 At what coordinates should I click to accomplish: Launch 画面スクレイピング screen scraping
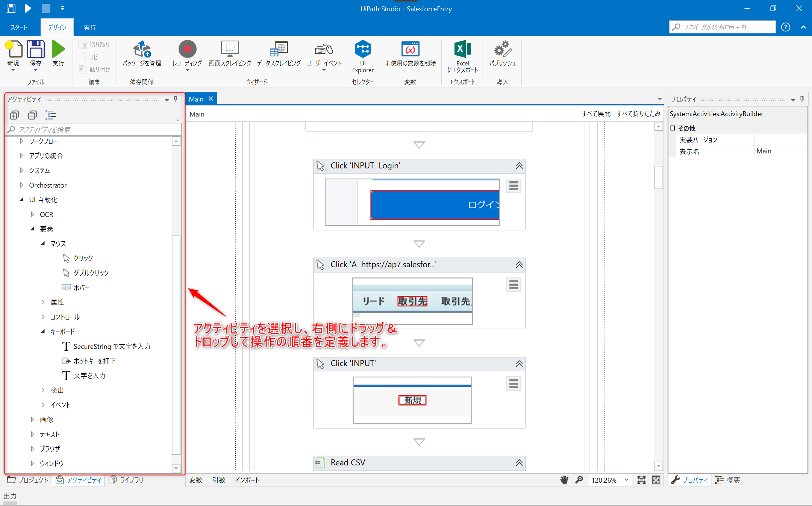pyautogui.click(x=230, y=53)
